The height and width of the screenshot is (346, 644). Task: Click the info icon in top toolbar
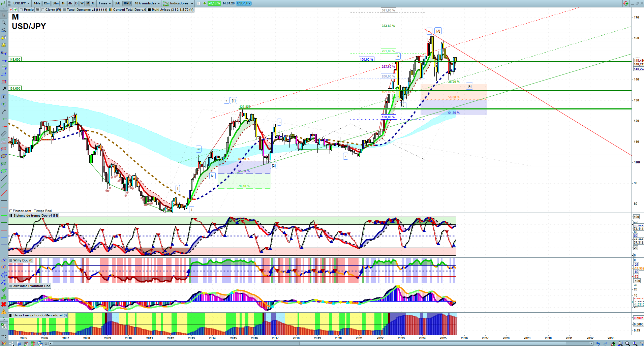pos(198,3)
